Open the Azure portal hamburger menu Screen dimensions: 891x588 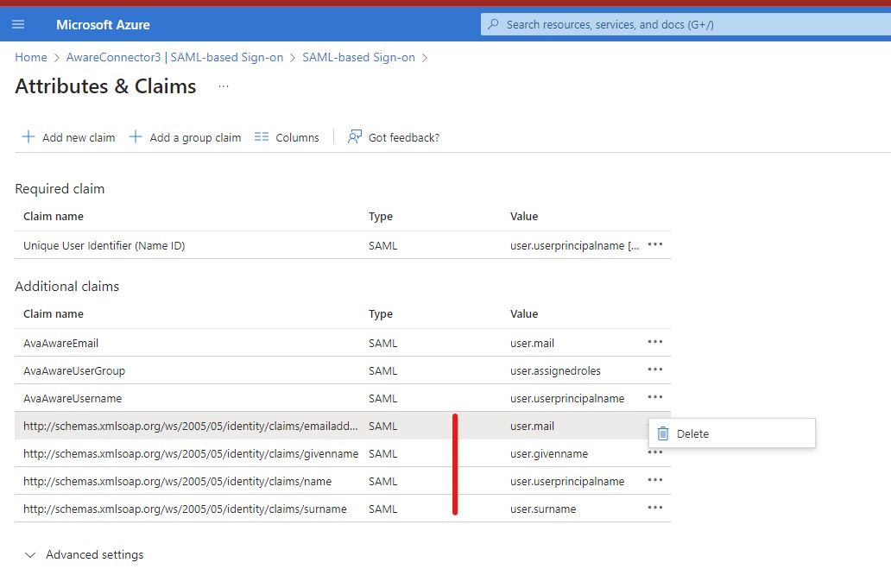(18, 24)
